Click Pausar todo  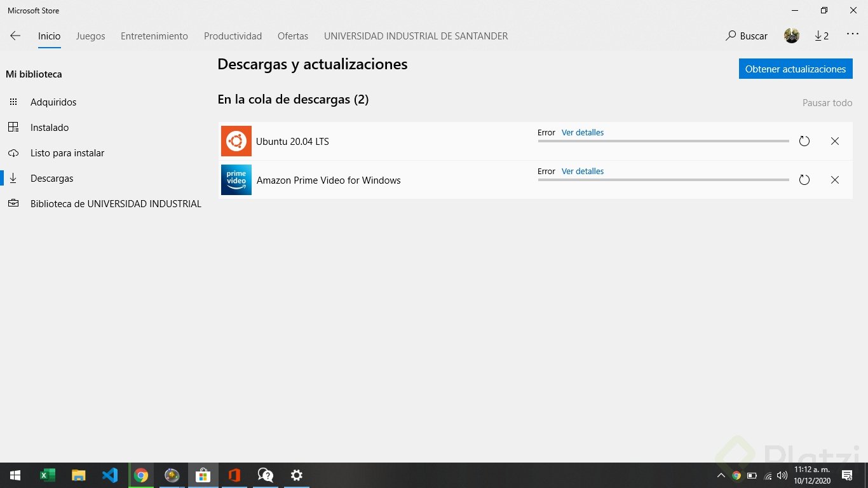[x=827, y=103]
